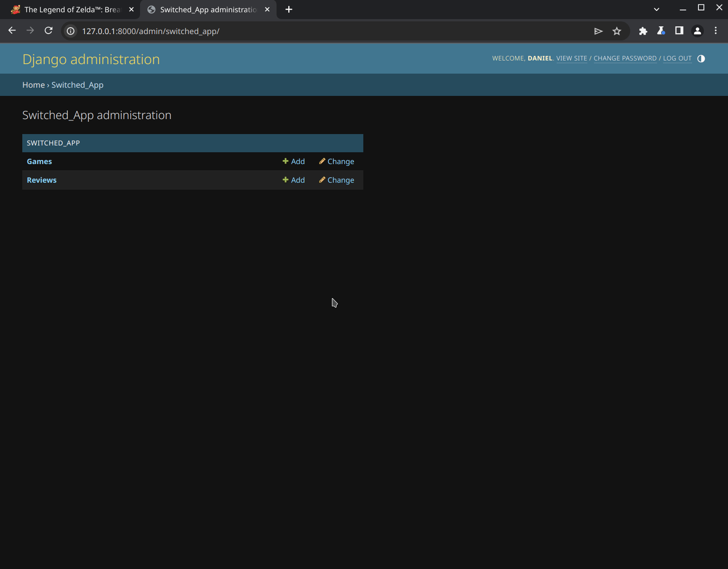This screenshot has height=569, width=728.
Task: Open the Chrome profile avatar
Action: (x=697, y=31)
